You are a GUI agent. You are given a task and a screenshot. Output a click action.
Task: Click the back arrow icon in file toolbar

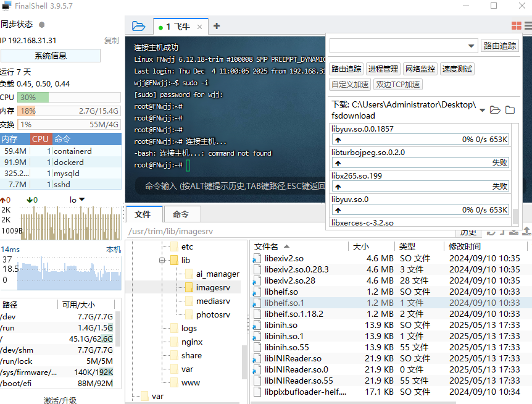502,233
